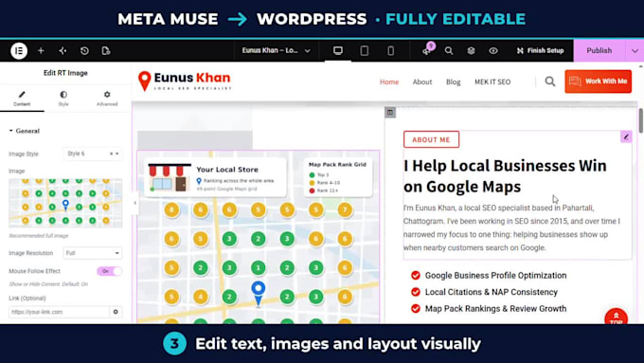Switch to the Style tab
This screenshot has width=644, height=363.
point(63,99)
